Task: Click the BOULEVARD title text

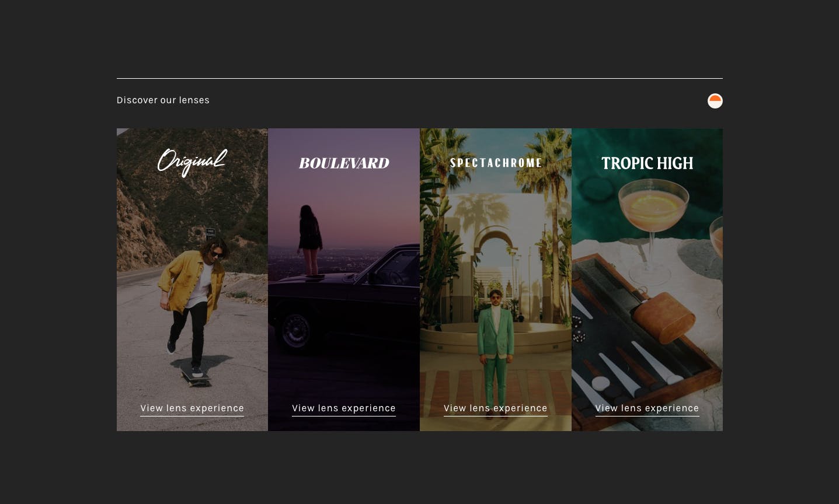Action: pyautogui.click(x=344, y=163)
